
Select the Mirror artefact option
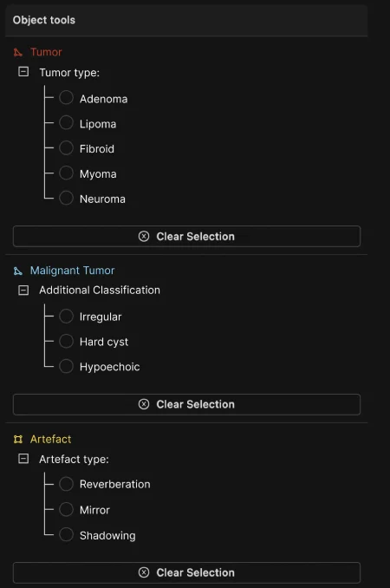click(x=67, y=509)
